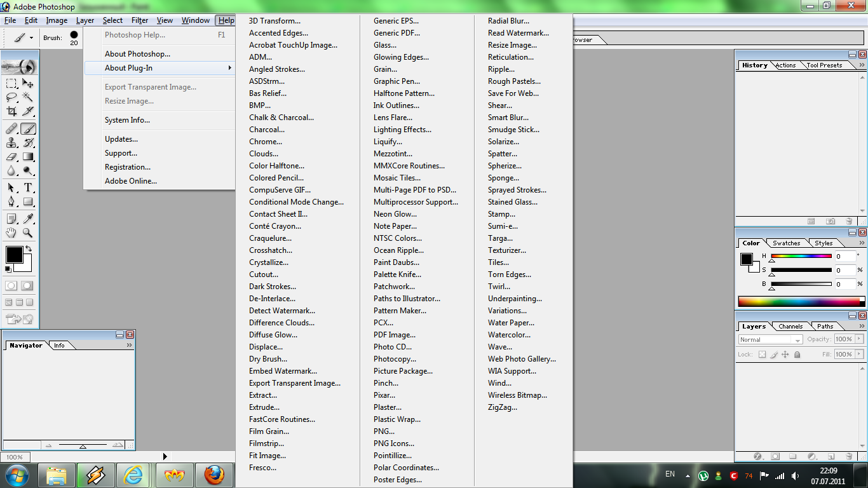Screen dimensions: 868x488
Task: Open the Filter menu
Action: [140, 20]
